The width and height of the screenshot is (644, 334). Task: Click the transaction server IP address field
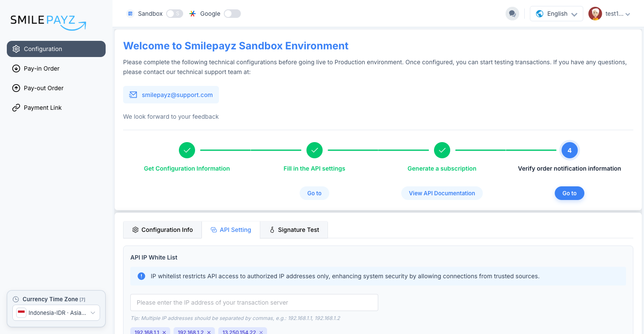point(254,303)
